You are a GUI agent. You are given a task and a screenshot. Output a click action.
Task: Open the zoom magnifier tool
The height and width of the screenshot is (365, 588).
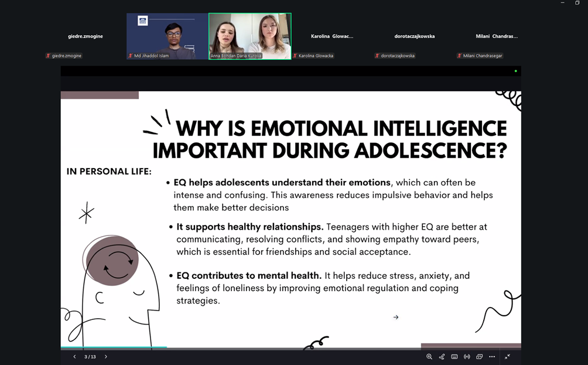(x=429, y=357)
